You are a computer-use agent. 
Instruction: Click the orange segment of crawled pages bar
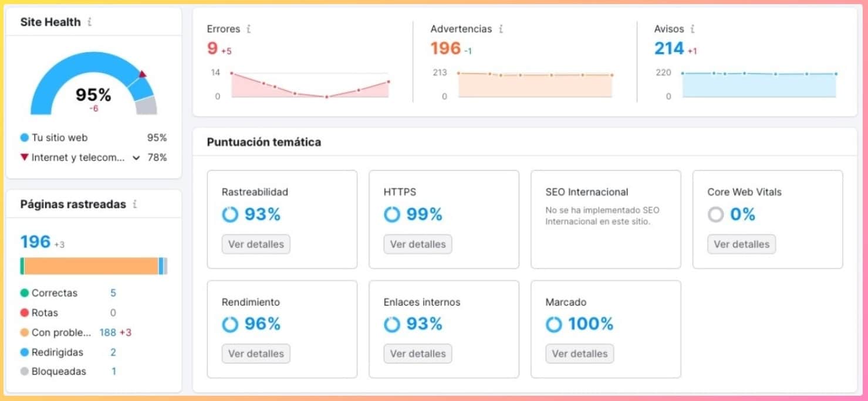tap(91, 266)
